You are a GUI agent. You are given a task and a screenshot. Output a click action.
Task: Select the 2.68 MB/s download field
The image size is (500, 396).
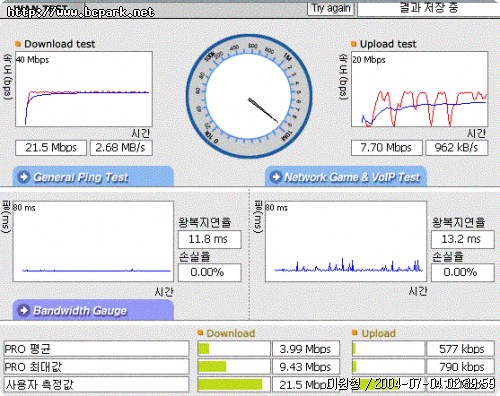tap(121, 148)
